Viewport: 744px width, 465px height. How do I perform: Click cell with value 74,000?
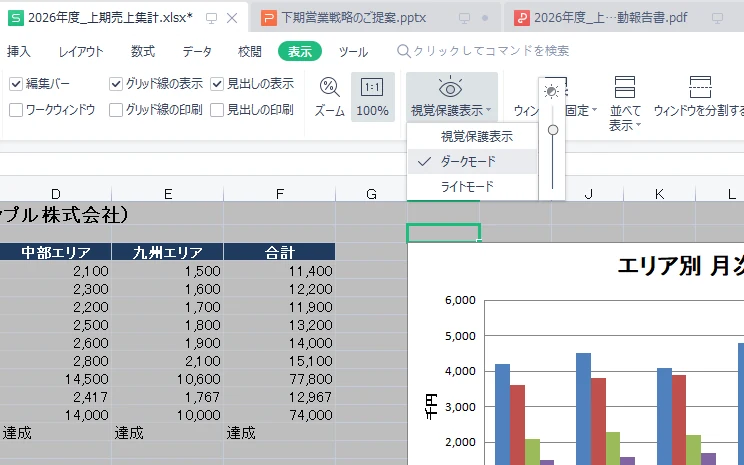(x=279, y=415)
